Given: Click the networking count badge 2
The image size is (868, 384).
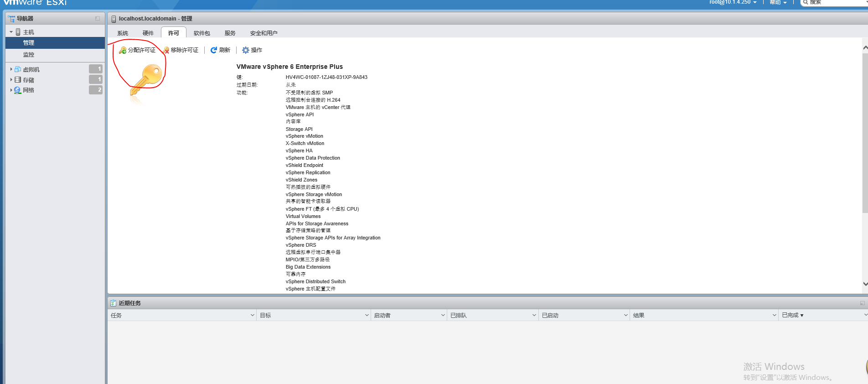Looking at the screenshot, I should [x=96, y=90].
